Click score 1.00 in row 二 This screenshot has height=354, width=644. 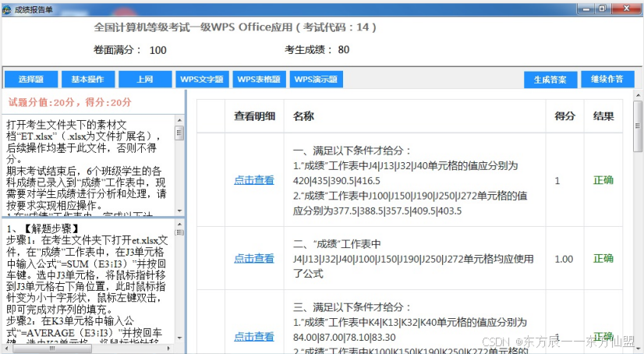(564, 259)
